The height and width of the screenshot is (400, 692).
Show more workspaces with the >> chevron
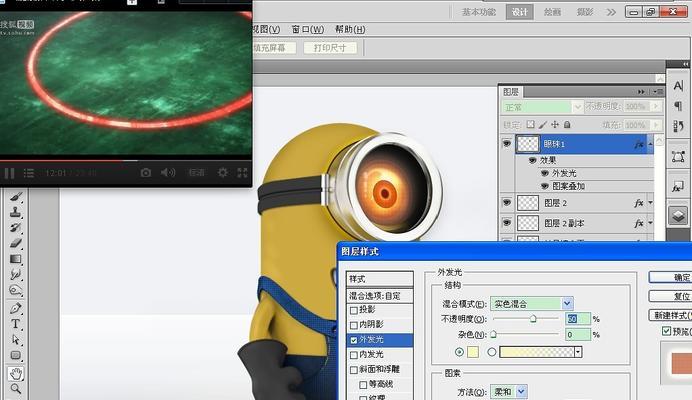(611, 12)
